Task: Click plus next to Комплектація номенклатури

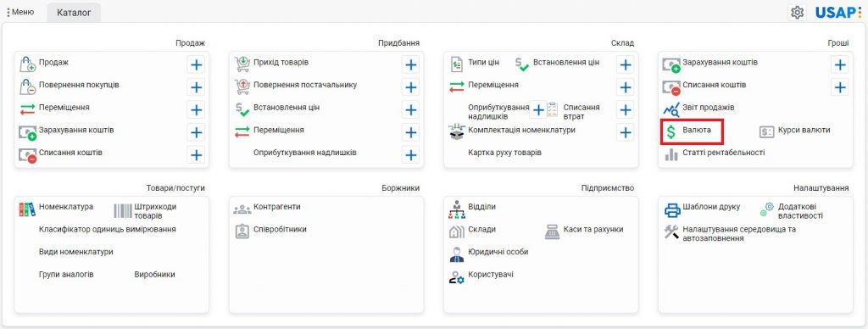Action: (625, 133)
